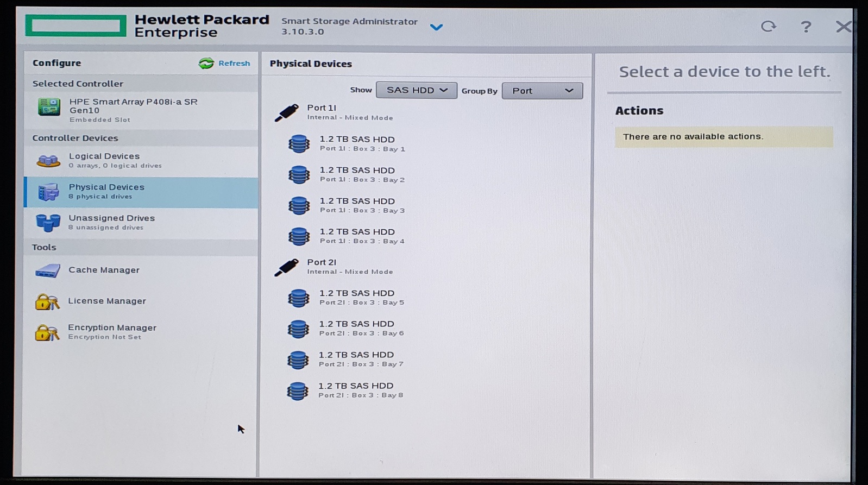
Task: Click the Bay 4 drive icon
Action: [x=299, y=236]
